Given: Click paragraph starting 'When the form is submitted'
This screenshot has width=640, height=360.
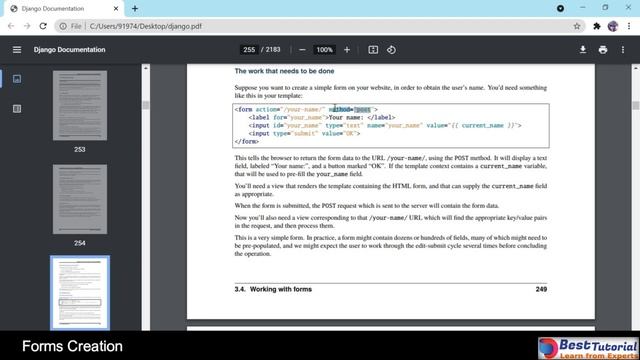Looking at the screenshot, I should 367,206.
